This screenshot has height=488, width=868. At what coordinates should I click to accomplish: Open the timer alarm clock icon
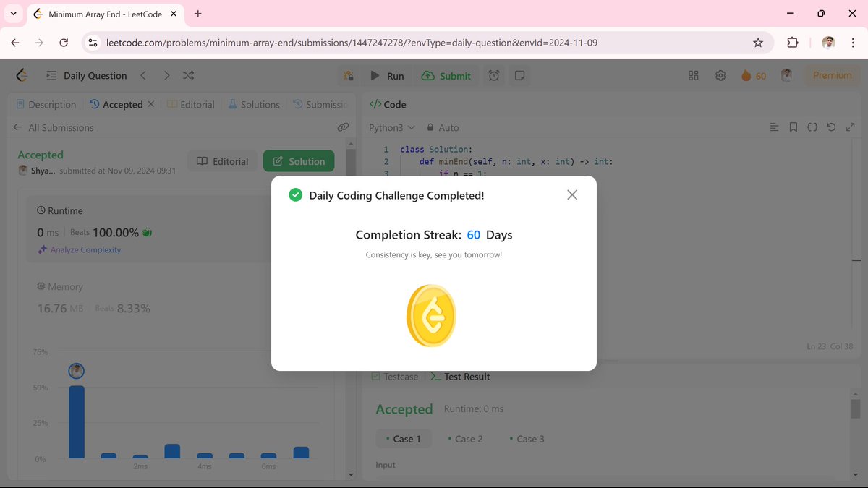pyautogui.click(x=494, y=75)
